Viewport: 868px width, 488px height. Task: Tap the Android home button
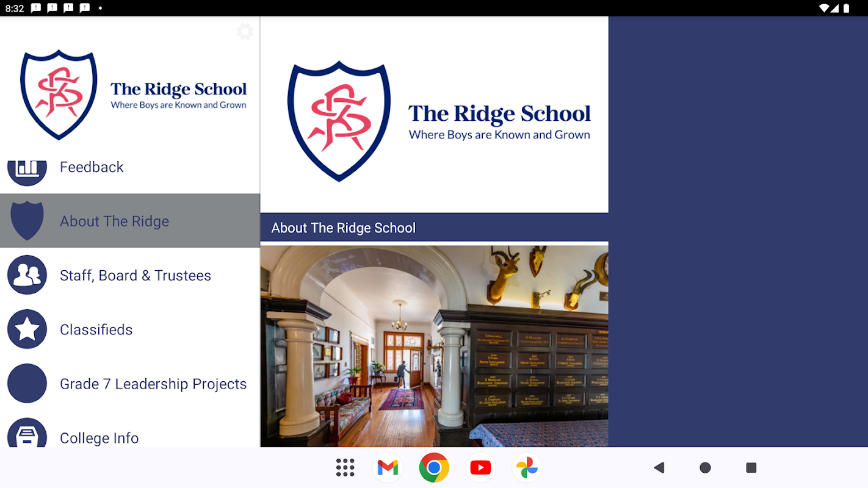click(705, 468)
